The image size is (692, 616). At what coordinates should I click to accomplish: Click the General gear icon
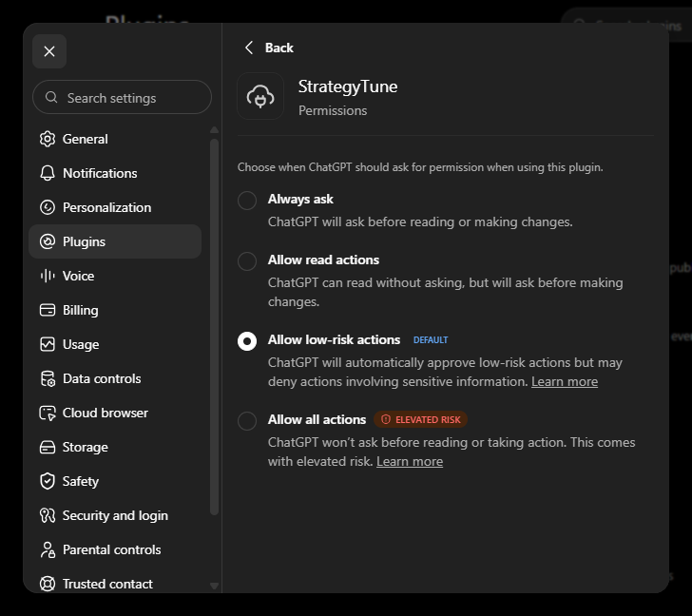coord(48,139)
